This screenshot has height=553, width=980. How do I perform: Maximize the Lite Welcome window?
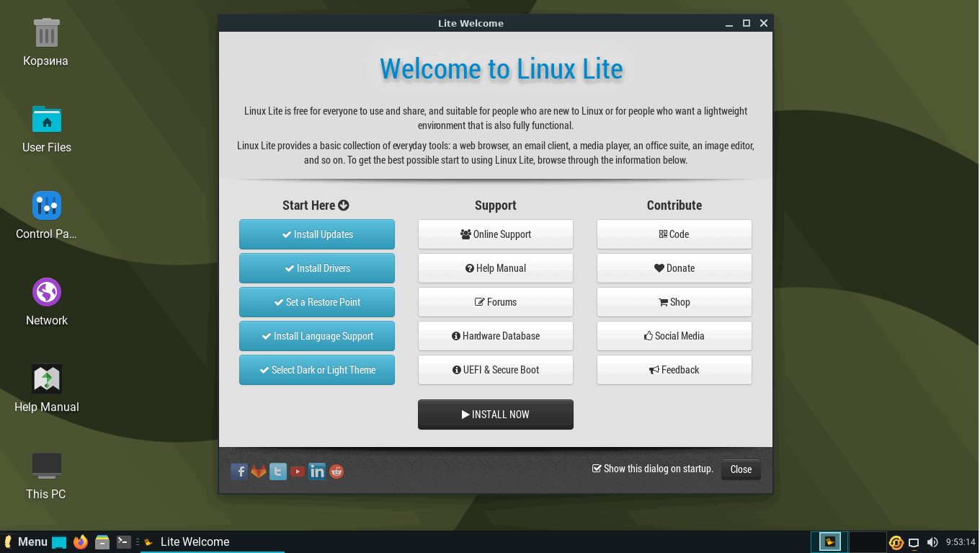pos(747,23)
